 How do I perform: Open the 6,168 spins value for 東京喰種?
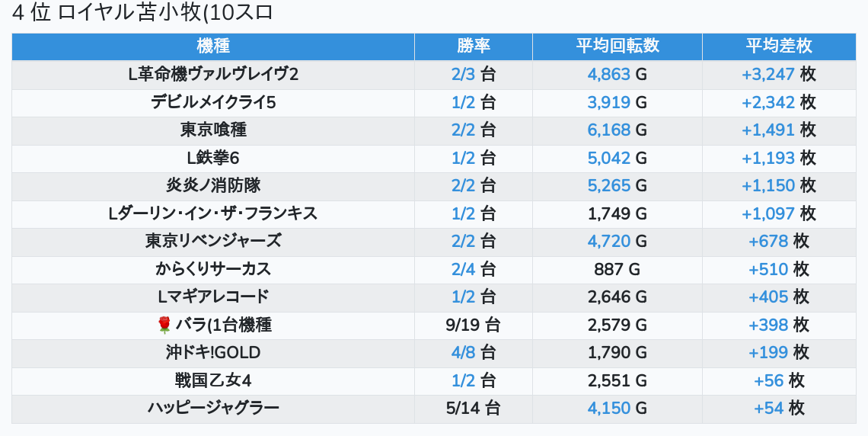point(608,130)
